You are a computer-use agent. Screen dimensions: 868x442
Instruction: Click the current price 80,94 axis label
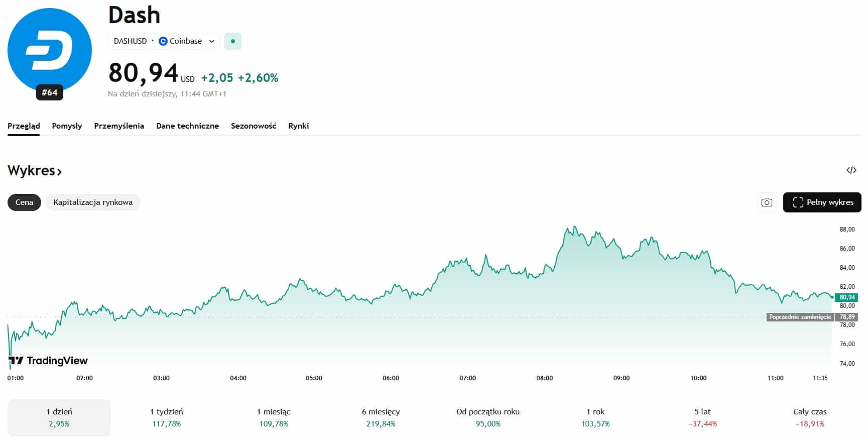(x=846, y=297)
